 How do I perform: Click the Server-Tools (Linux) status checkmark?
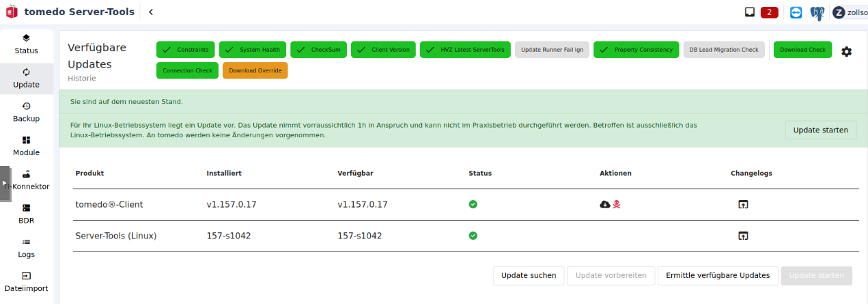(x=473, y=236)
